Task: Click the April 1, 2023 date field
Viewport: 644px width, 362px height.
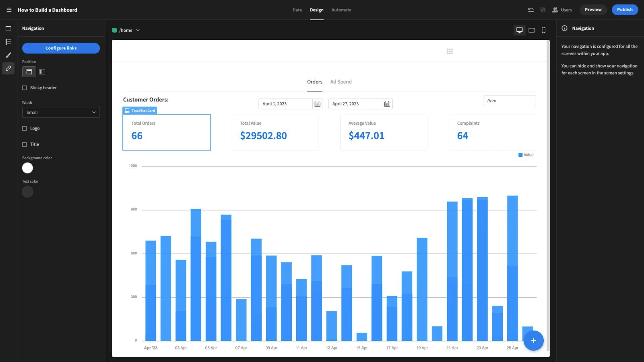Action: 285,104
